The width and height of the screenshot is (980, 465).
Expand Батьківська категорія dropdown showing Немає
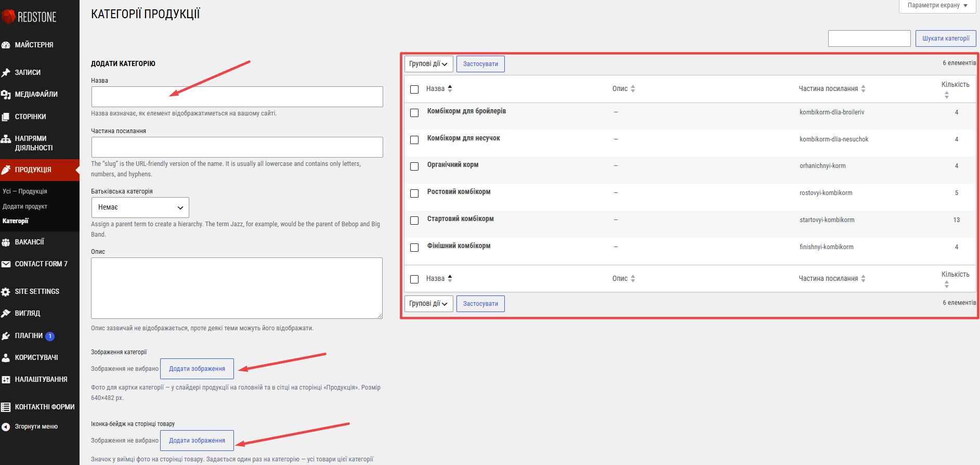coord(140,208)
